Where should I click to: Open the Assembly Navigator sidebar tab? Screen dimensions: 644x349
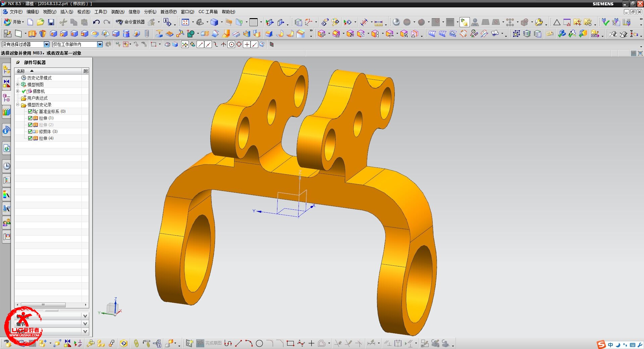point(6,69)
